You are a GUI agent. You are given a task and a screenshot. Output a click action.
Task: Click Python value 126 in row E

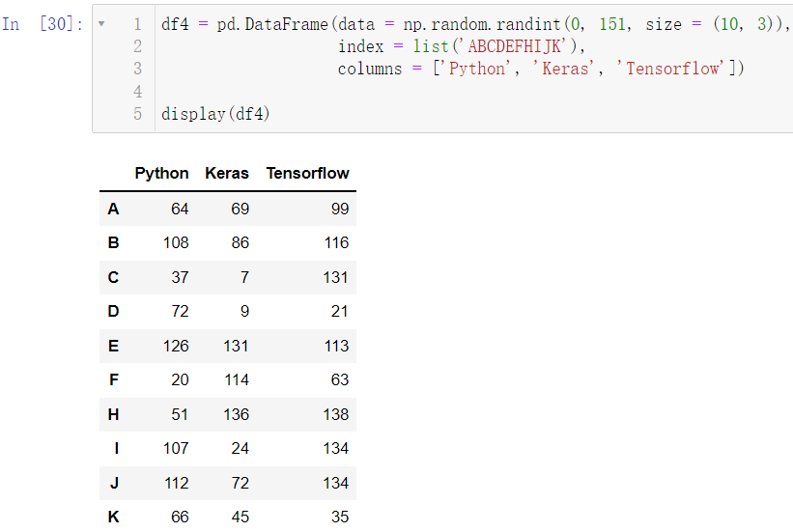tap(176, 346)
